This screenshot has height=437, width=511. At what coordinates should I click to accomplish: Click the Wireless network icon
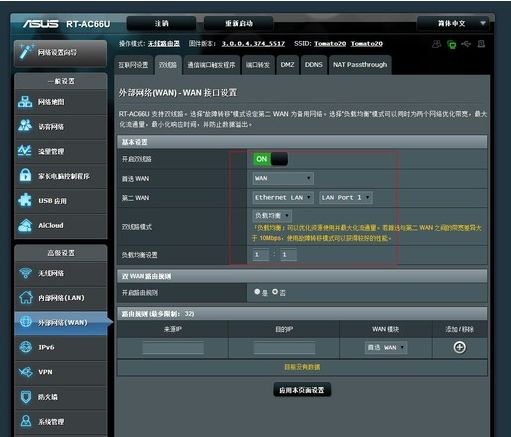(26, 273)
